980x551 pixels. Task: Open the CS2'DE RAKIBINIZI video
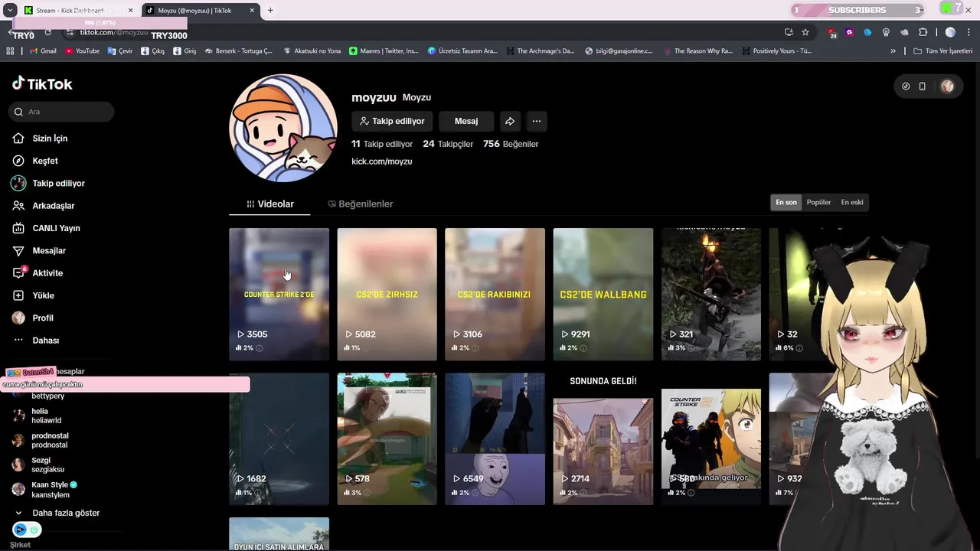click(x=495, y=294)
